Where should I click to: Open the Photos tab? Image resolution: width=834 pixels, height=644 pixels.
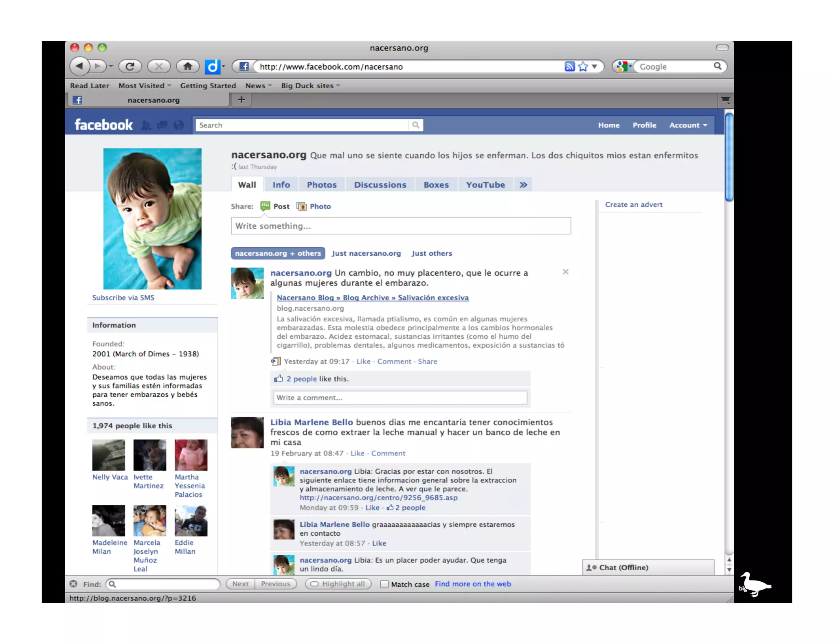[x=321, y=185]
